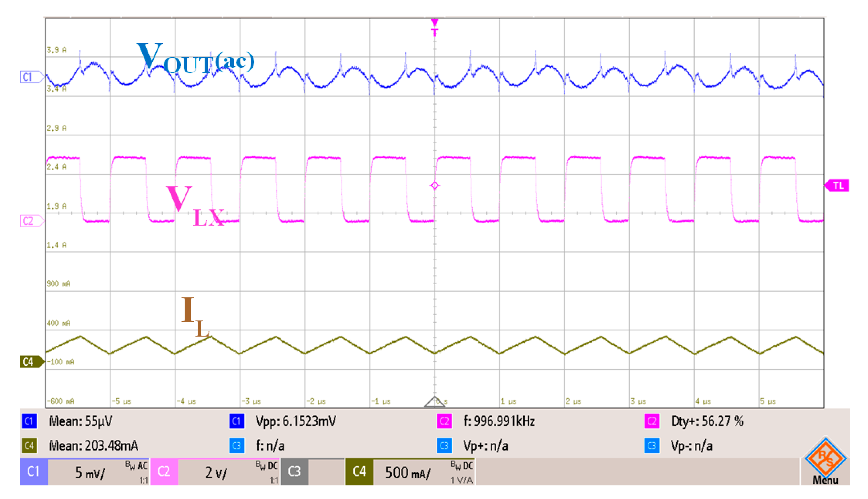Click the R&S Menu icon
868x499 pixels.
click(x=825, y=462)
